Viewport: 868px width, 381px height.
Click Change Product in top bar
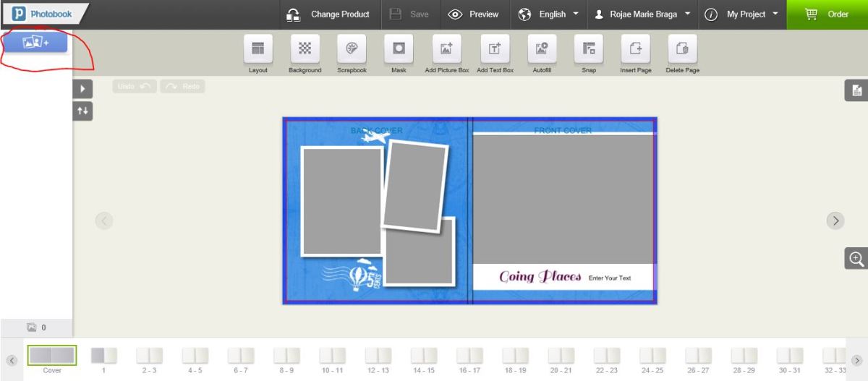(328, 14)
